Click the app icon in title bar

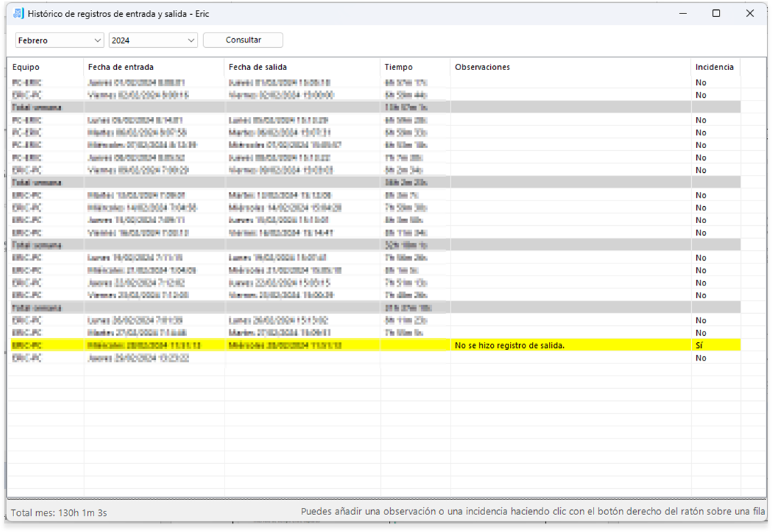(x=18, y=13)
